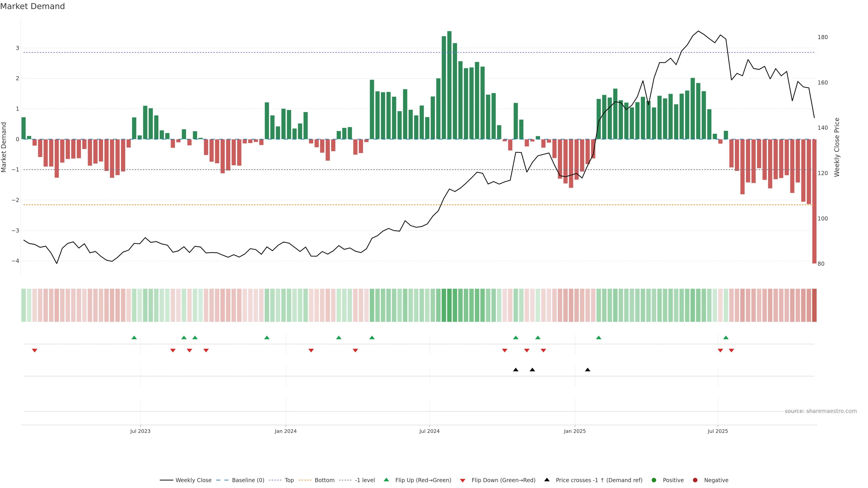Click the -1 level legend entry
Image resolution: width=868 pixels, height=488 pixels.
[x=365, y=480]
